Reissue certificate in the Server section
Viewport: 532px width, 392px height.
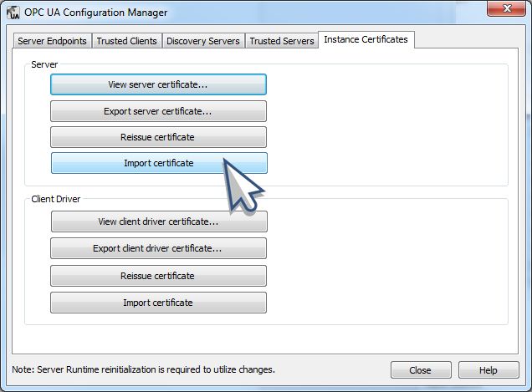pyautogui.click(x=158, y=137)
